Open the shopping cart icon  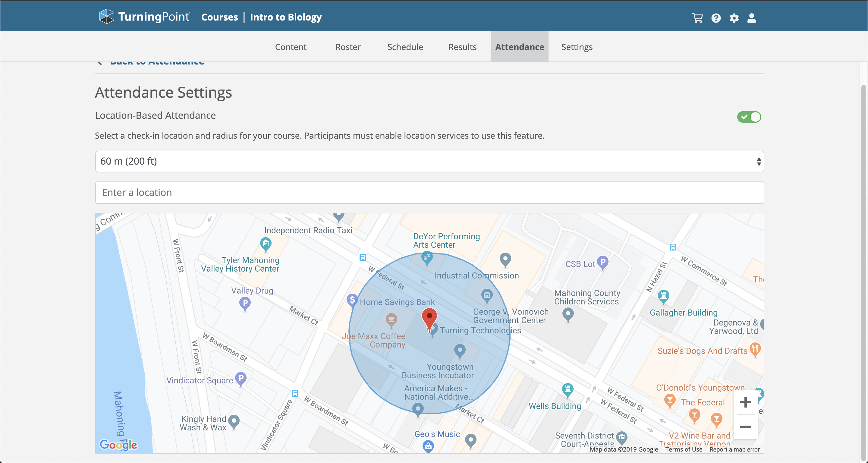(x=697, y=18)
